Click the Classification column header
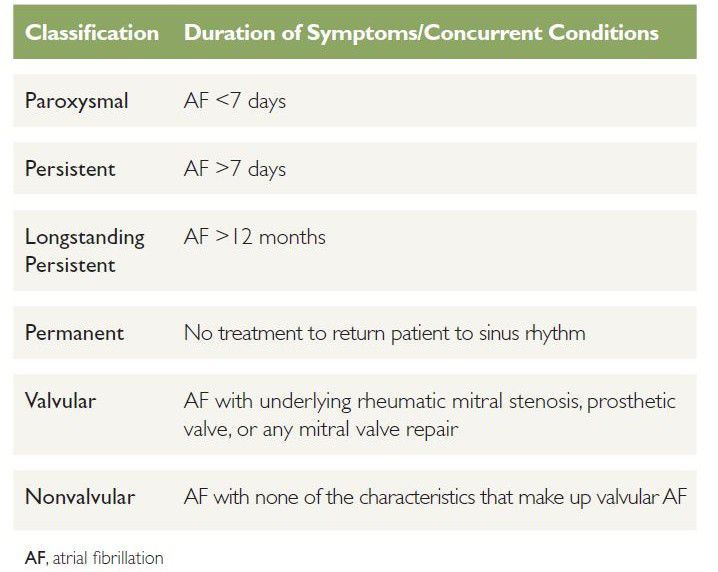 92,33
